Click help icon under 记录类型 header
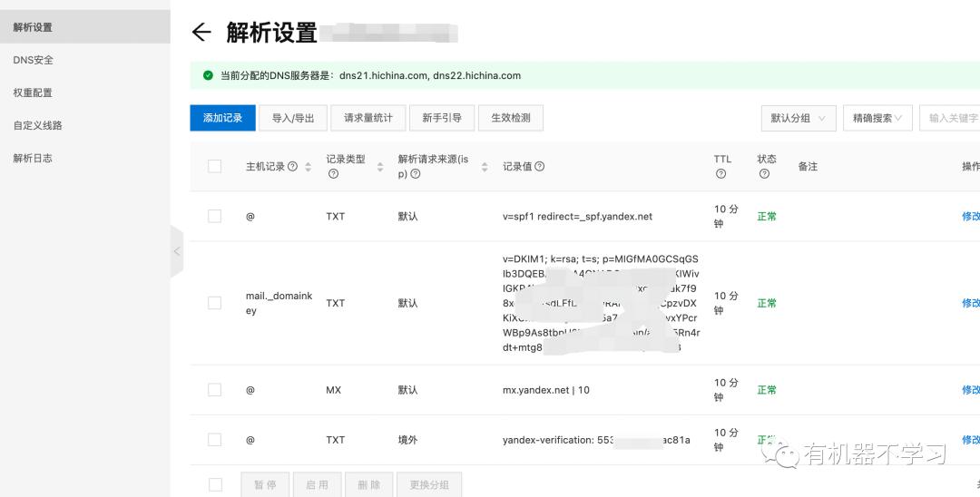Screen dimensions: 980x497 (x=333, y=173)
